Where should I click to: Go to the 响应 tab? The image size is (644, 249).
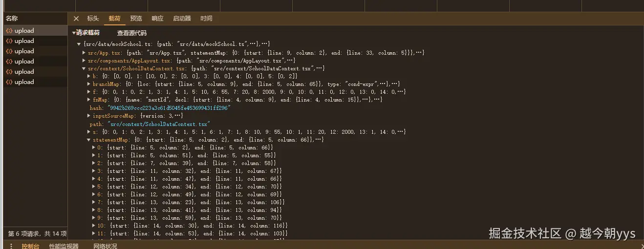157,19
